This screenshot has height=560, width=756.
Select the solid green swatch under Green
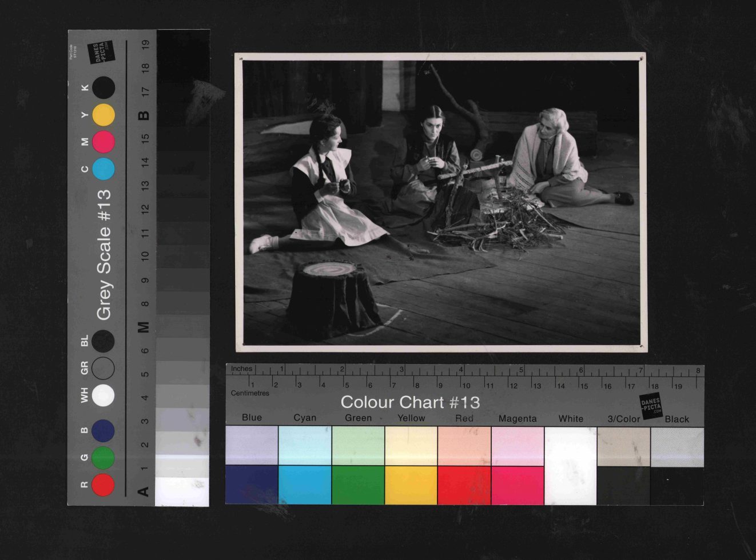(x=358, y=485)
